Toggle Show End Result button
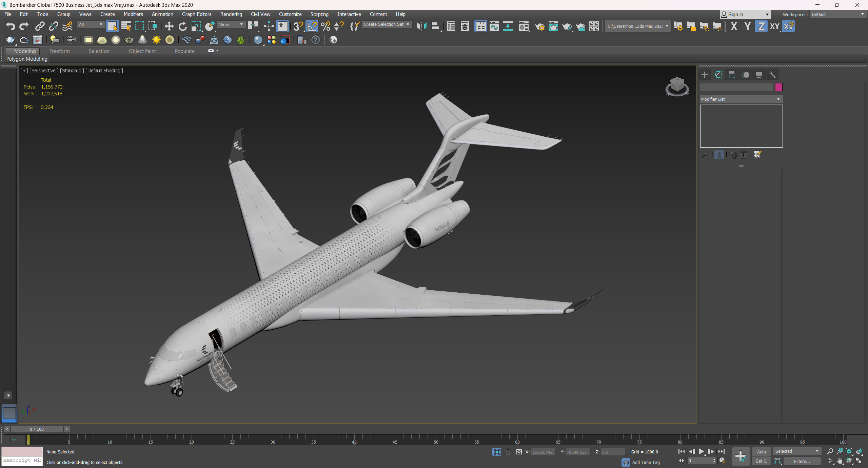 pos(719,155)
